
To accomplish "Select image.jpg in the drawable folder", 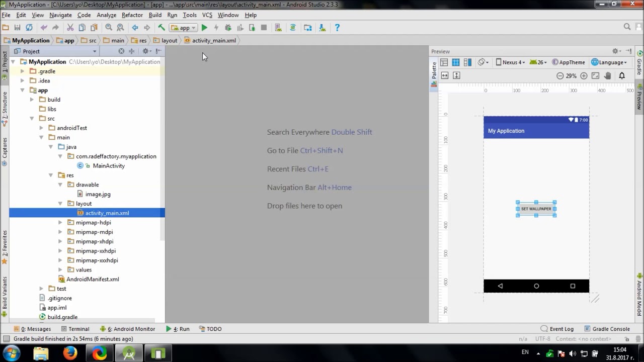I will coord(98,194).
